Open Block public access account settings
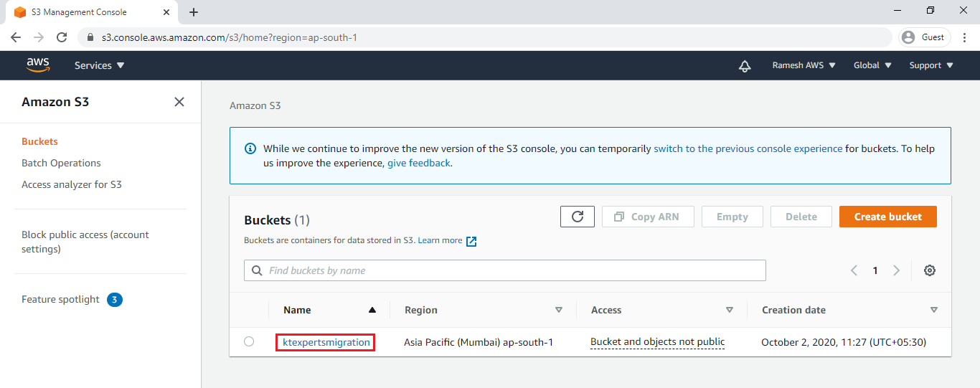980x388 pixels. coord(85,242)
